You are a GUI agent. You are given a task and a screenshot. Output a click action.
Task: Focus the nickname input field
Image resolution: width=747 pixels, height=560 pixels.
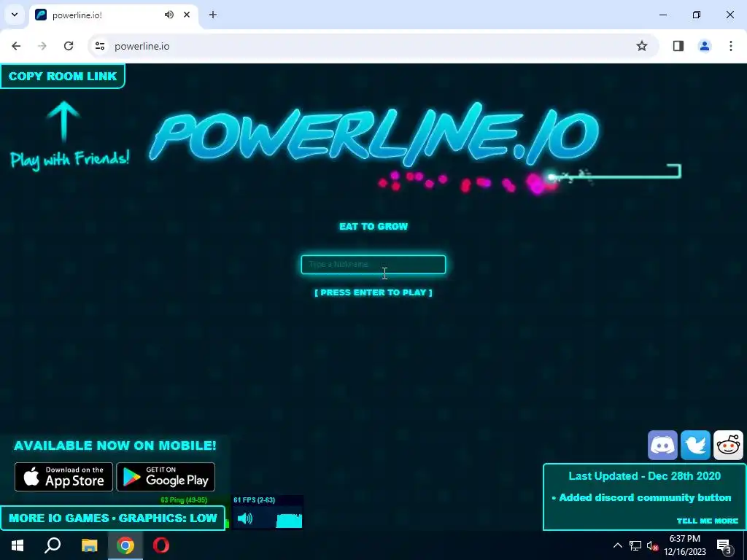373,264
